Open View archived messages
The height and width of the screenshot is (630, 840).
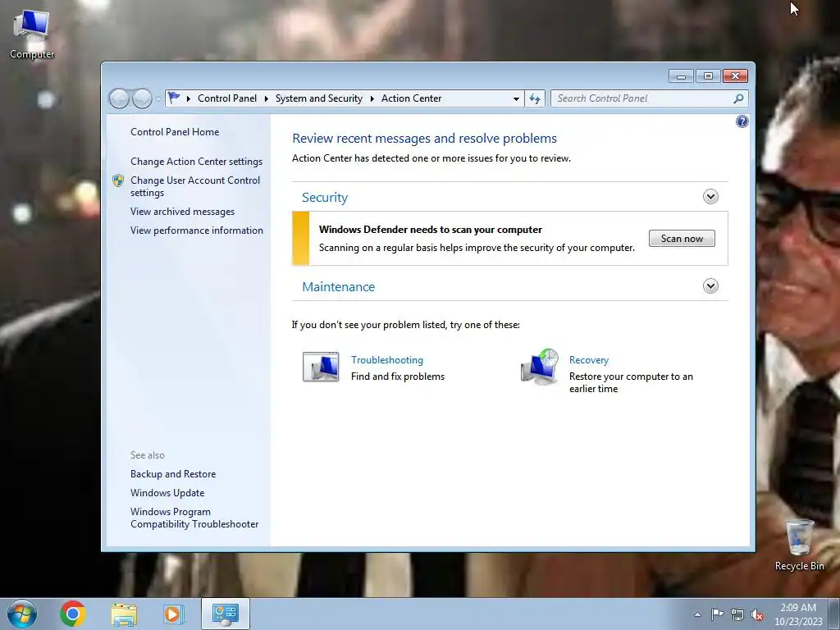tap(182, 212)
